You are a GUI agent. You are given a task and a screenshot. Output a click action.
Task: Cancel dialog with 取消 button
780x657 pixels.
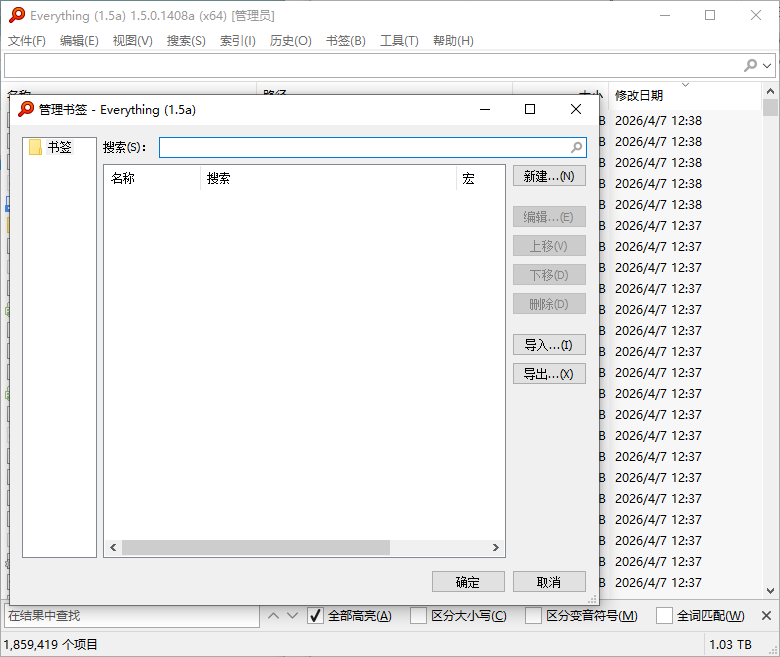point(549,581)
